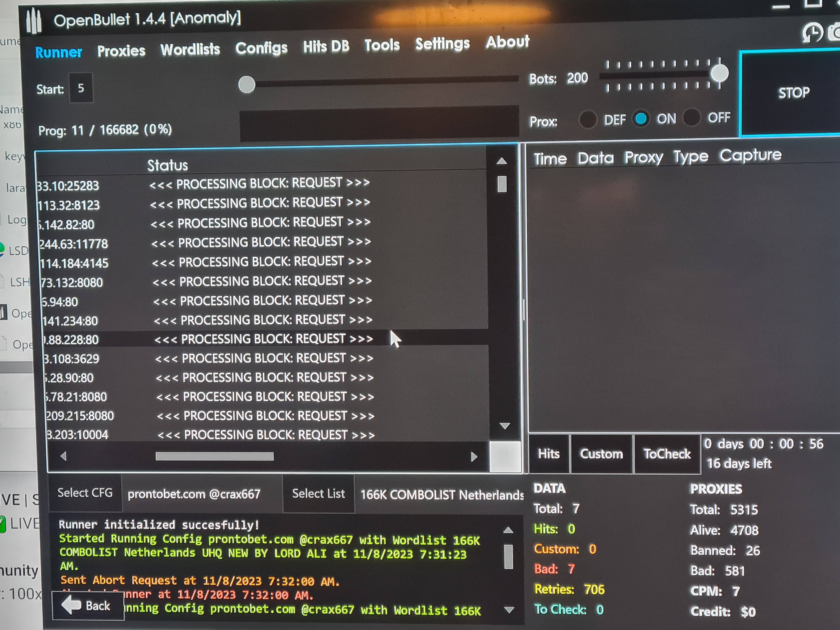The image size is (840, 630).
Task: Open the Configs tab
Action: tap(261, 48)
